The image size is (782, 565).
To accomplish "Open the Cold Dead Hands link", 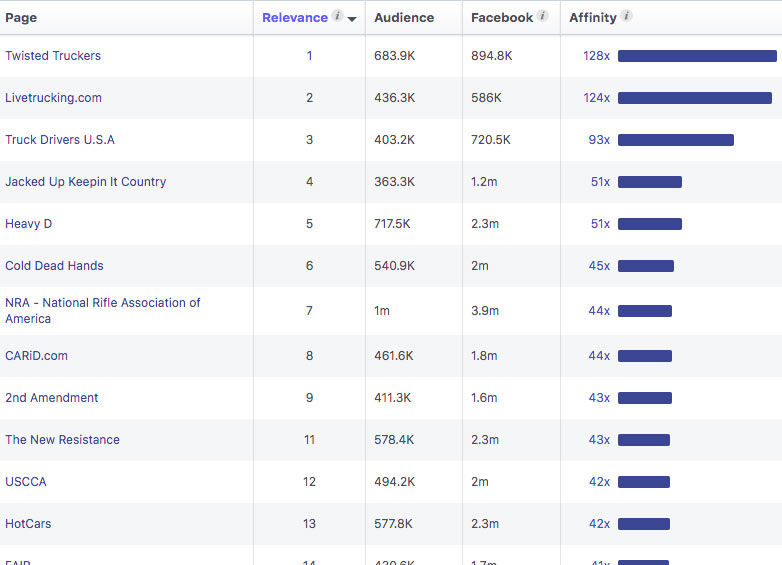I will pyautogui.click(x=54, y=266).
